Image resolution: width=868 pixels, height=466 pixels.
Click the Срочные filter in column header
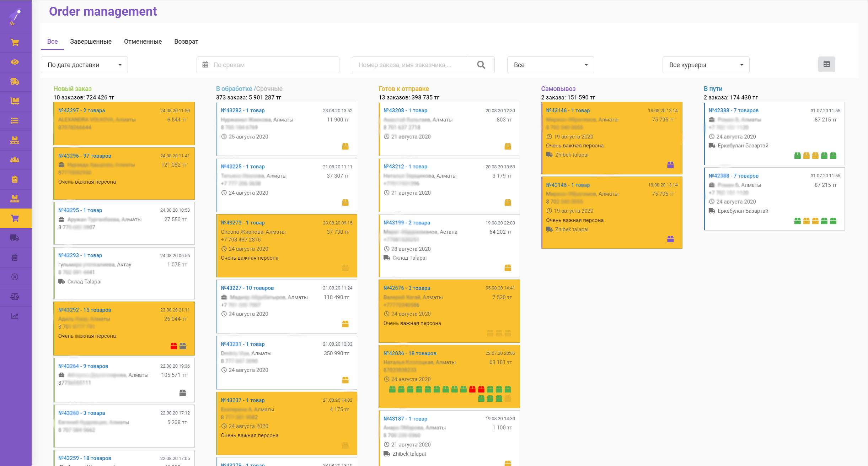pyautogui.click(x=269, y=89)
